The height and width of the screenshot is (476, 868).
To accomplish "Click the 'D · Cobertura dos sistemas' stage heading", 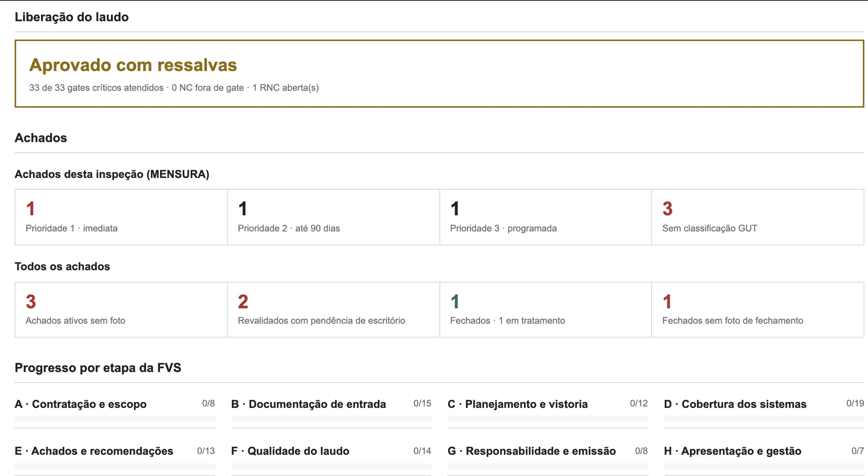I will (735, 404).
